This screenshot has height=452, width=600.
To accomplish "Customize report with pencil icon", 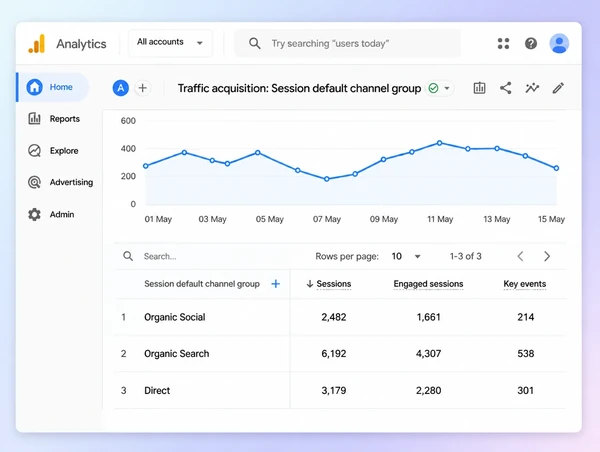I will (x=558, y=88).
